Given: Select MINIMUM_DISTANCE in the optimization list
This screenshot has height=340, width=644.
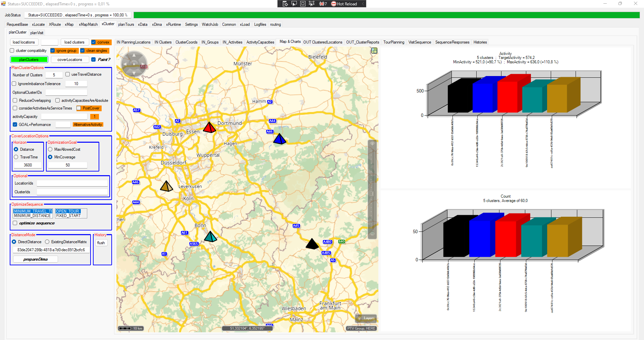Looking at the screenshot, I should coord(33,216).
